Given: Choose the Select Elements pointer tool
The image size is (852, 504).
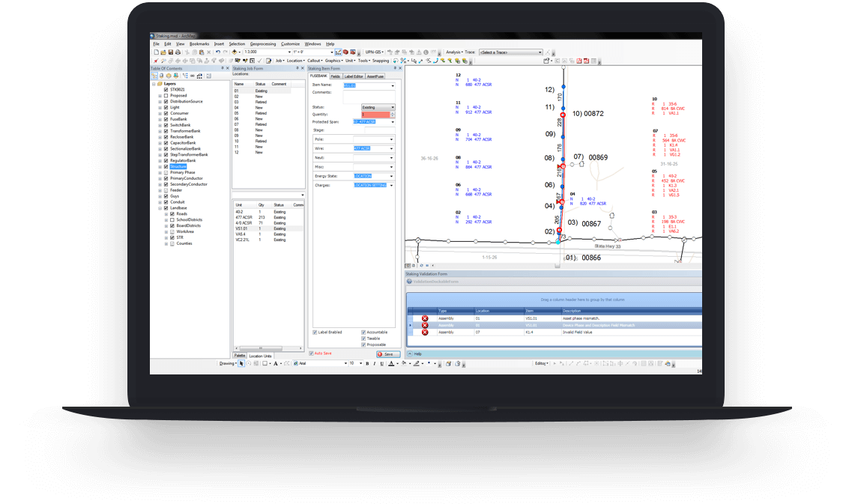Looking at the screenshot, I should pos(241,363).
